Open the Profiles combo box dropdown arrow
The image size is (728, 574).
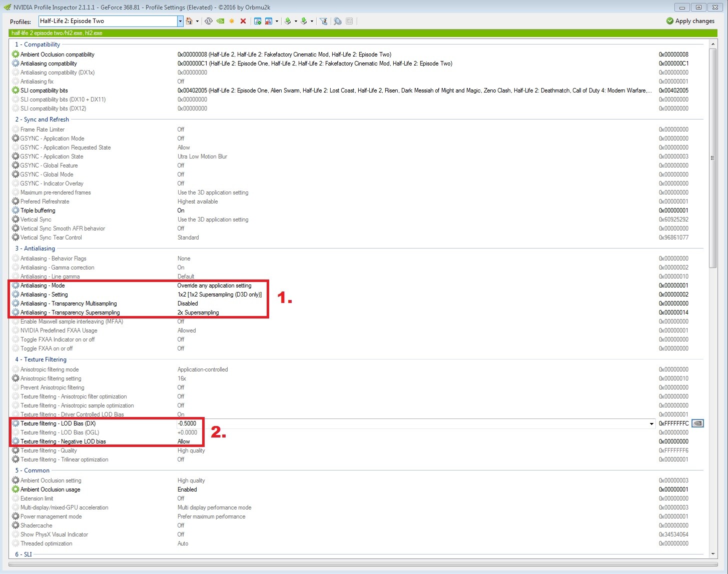pos(180,21)
